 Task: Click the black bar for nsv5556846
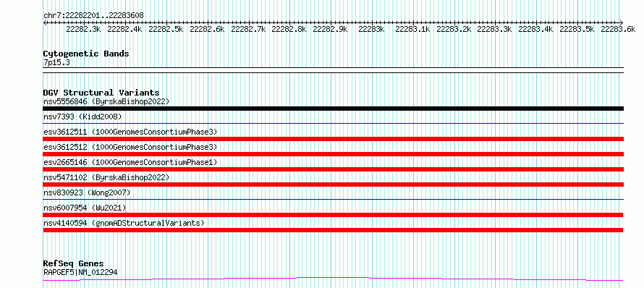(x=333, y=109)
